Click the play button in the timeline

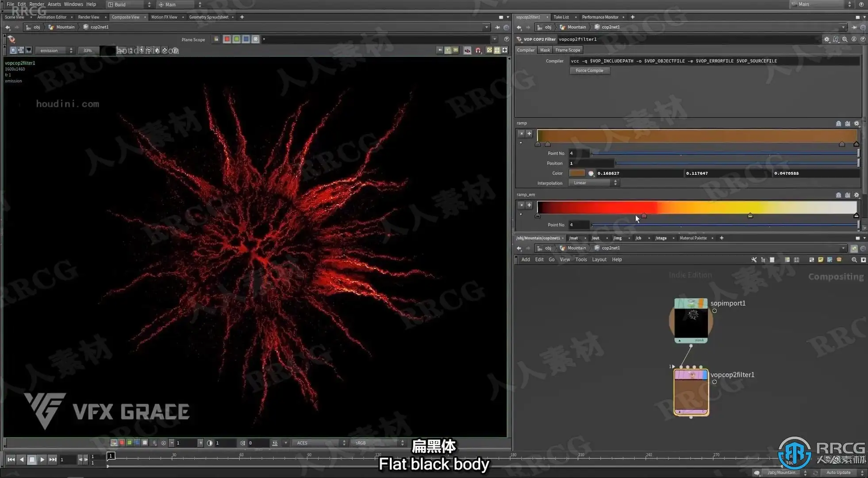(x=42, y=459)
